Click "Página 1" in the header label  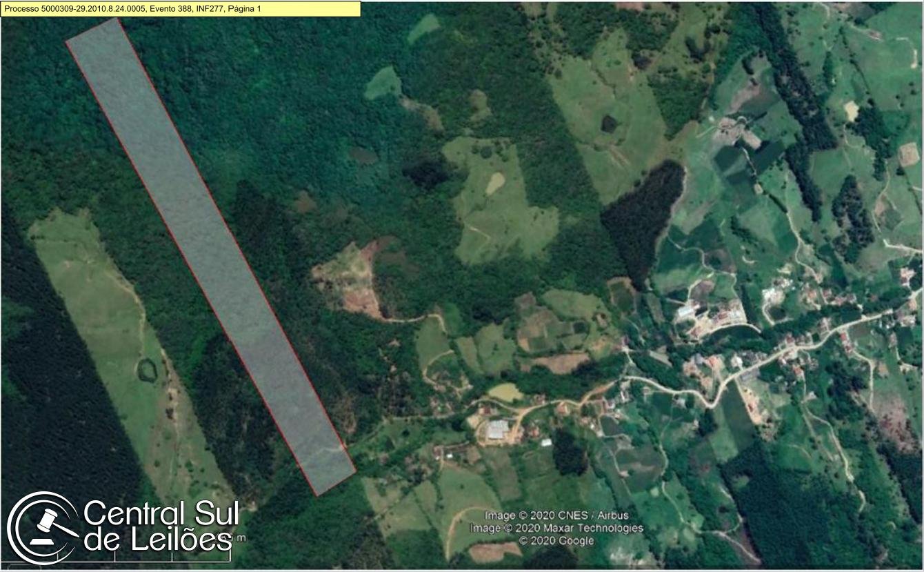pyautogui.click(x=242, y=9)
